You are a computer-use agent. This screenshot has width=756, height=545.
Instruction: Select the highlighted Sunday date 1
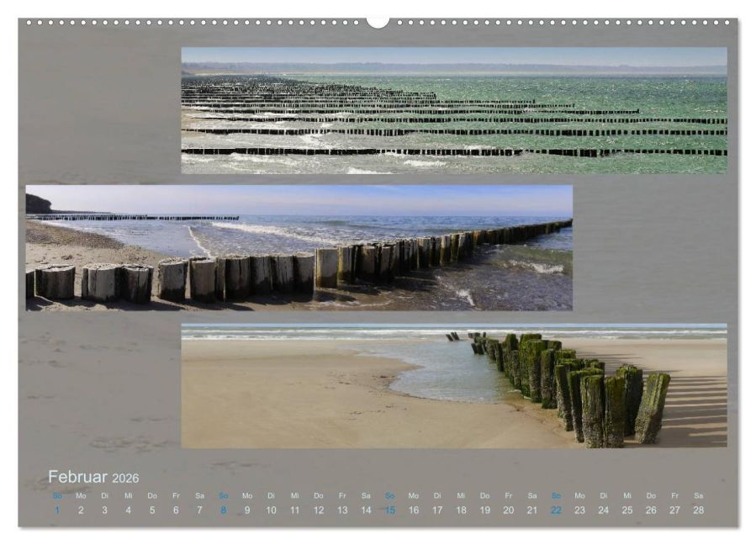point(56,508)
